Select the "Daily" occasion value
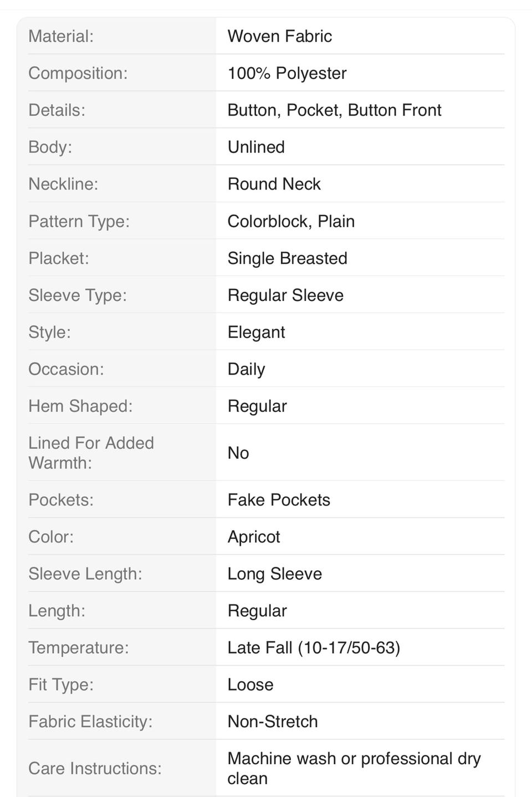This screenshot has height=797, width=532. tap(246, 369)
